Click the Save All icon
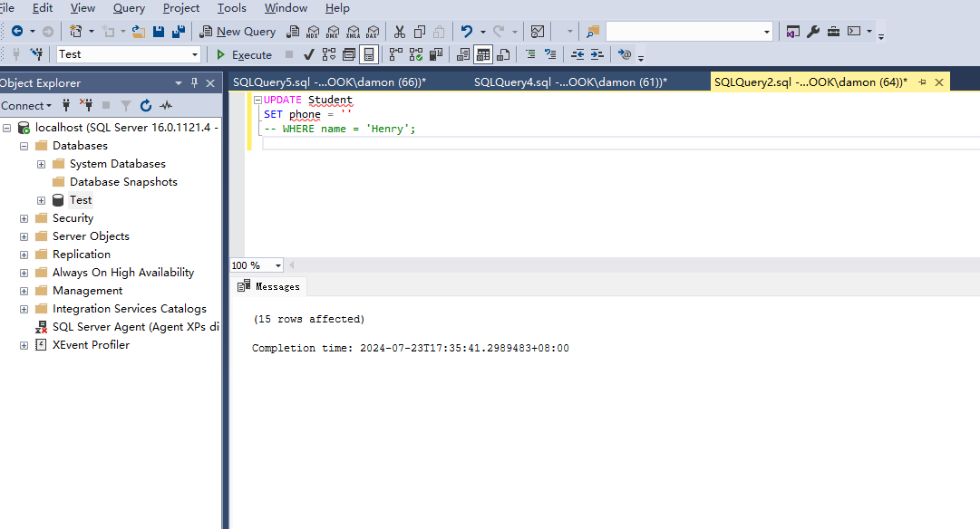Viewport: 980px width, 529px height. tap(179, 31)
